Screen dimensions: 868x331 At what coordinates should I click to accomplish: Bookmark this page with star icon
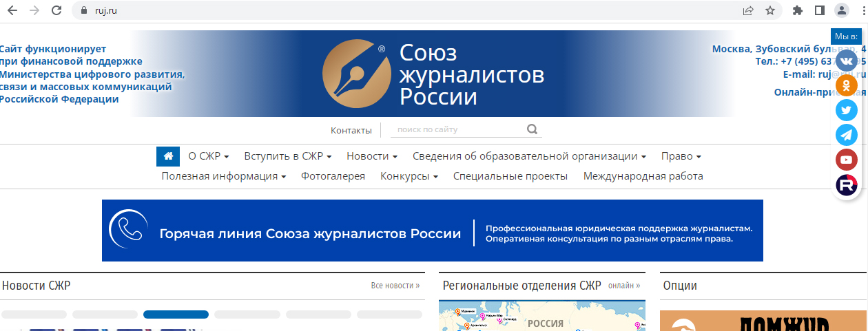tap(769, 10)
